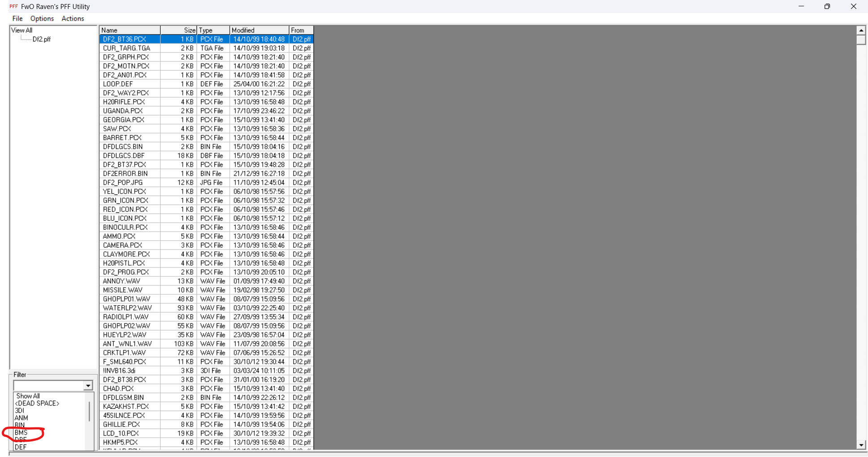This screenshot has height=457, width=868.
Task: Select file GRN_ICON.PCX
Action: 125,200
